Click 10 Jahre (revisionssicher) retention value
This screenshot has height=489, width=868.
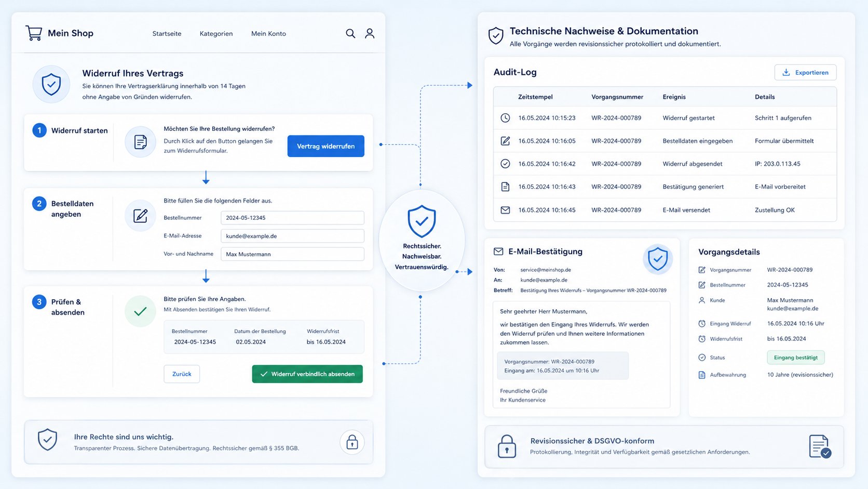point(800,375)
